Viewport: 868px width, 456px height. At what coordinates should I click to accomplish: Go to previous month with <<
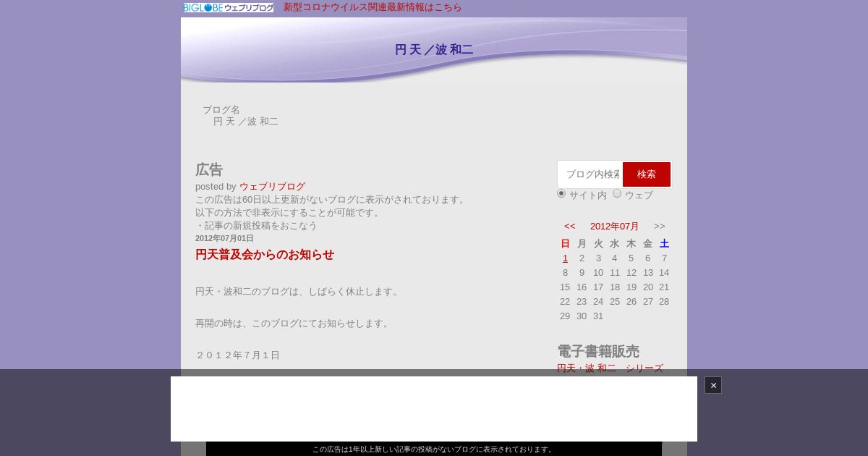[570, 227]
